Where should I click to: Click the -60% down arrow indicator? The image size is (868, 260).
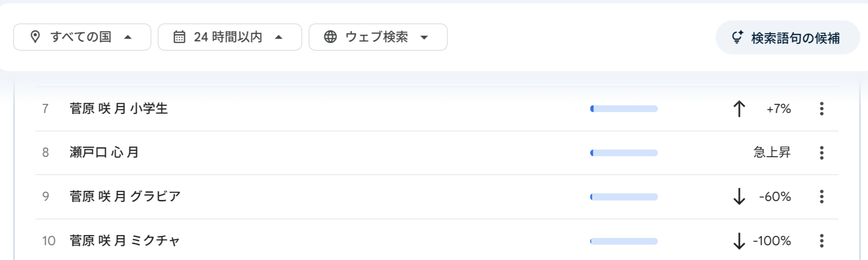(x=739, y=197)
